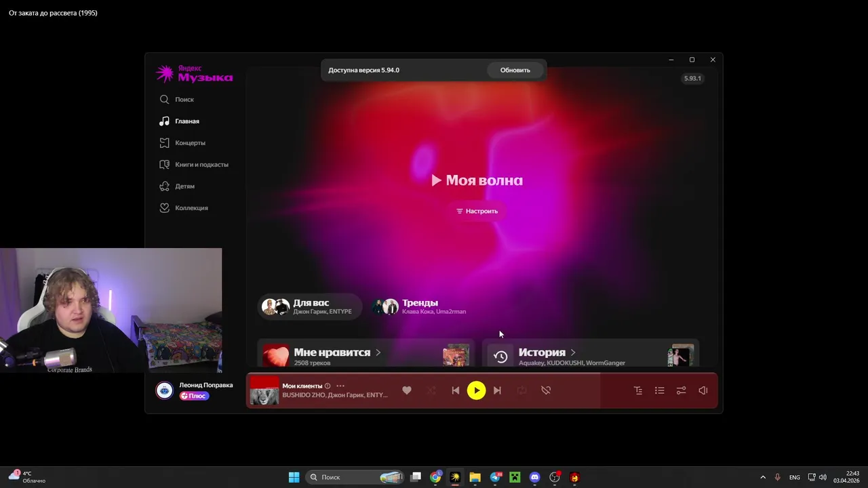Open Telegram from the taskbar
The height and width of the screenshot is (488, 868).
point(495,477)
